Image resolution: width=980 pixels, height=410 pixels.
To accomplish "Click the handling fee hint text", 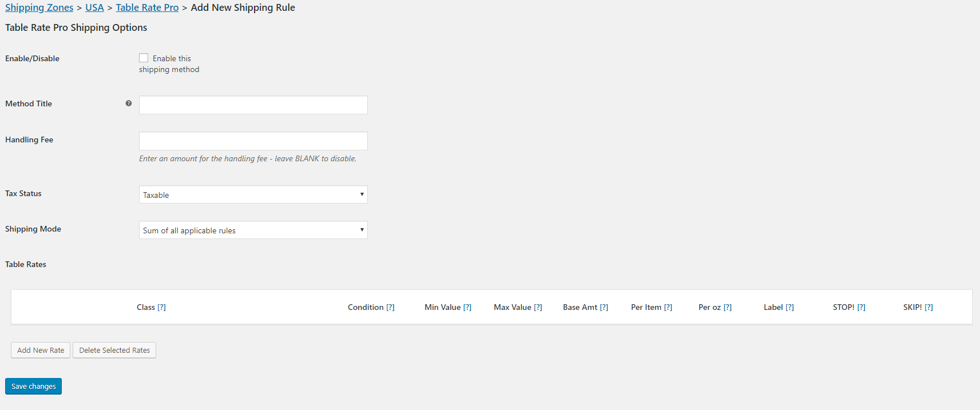I will [248, 158].
